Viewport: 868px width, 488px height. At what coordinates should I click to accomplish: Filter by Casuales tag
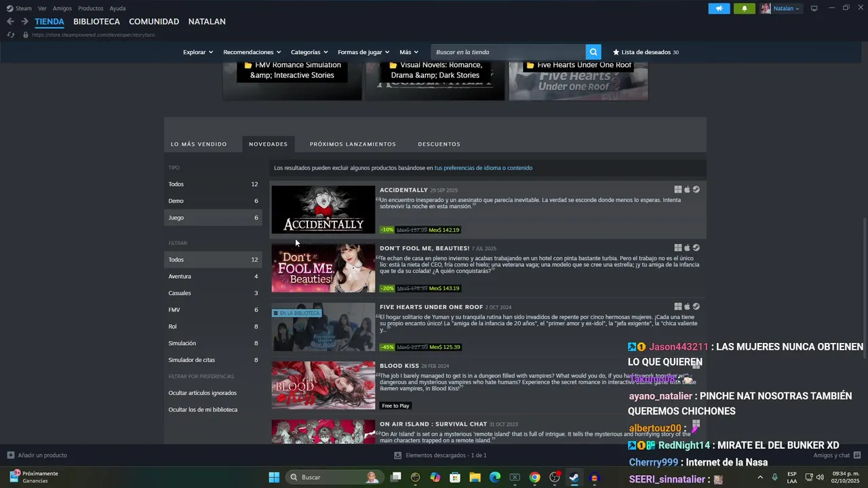tap(213, 293)
